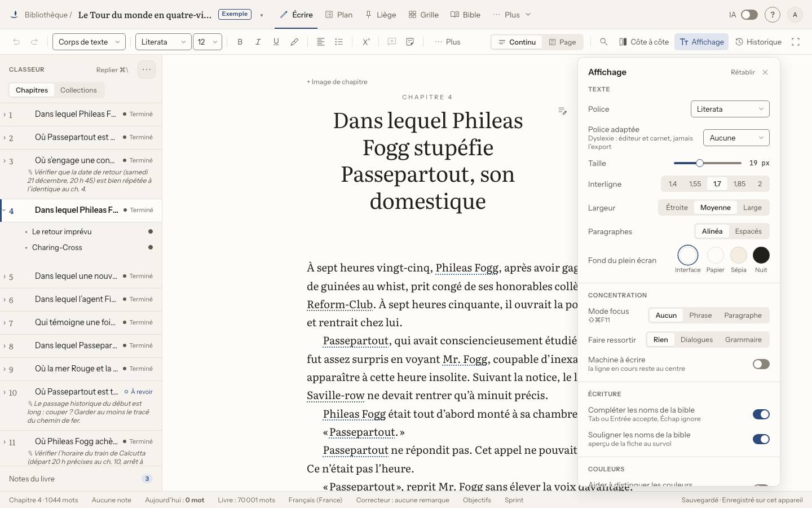Enter fullscreen mode with the corner icon
Viewport: 812px width, 508px height.
(796, 42)
